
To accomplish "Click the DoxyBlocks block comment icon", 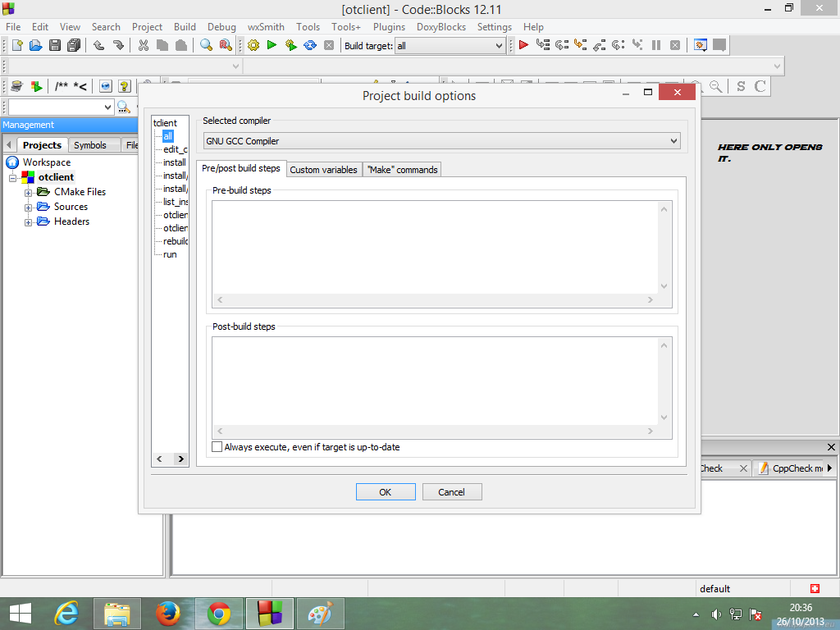I will pos(62,85).
